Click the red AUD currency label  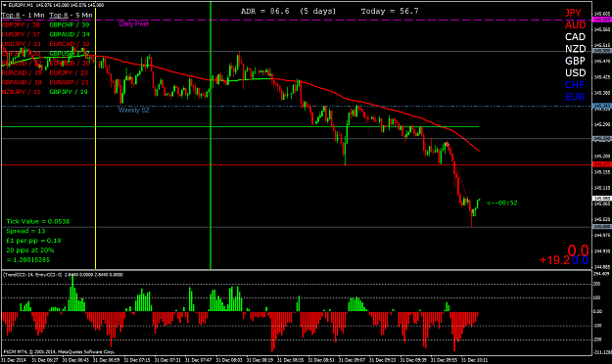[x=576, y=25]
